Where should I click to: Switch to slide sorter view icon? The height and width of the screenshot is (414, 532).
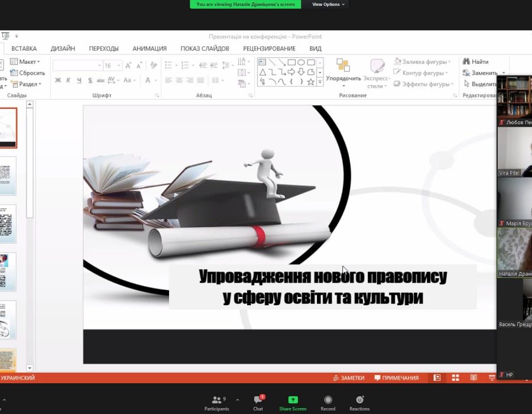pyautogui.click(x=455, y=378)
